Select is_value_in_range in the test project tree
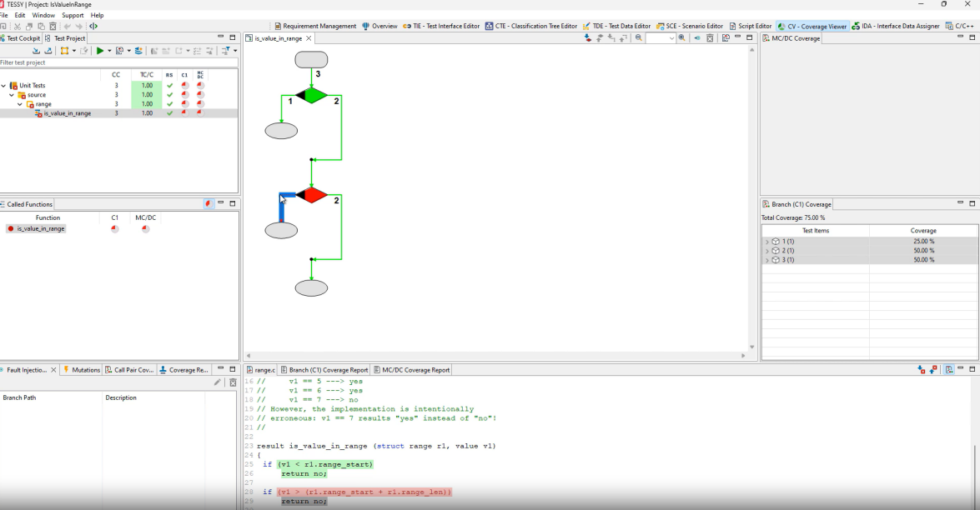Image resolution: width=980 pixels, height=510 pixels. [x=67, y=113]
